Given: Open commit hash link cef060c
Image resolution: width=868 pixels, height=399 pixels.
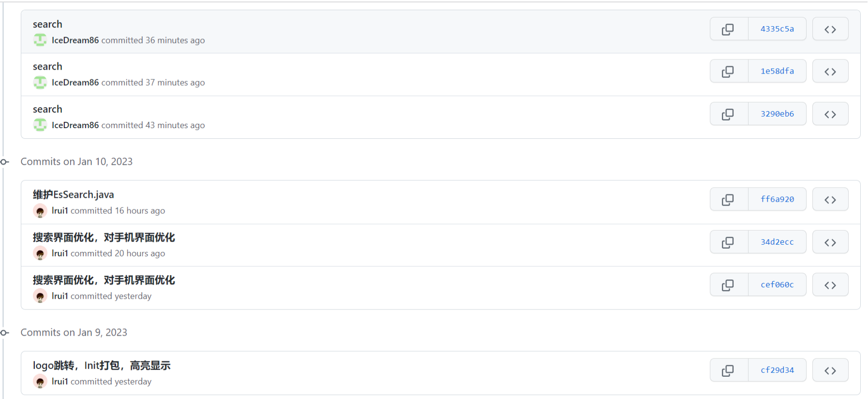Looking at the screenshot, I should (777, 285).
